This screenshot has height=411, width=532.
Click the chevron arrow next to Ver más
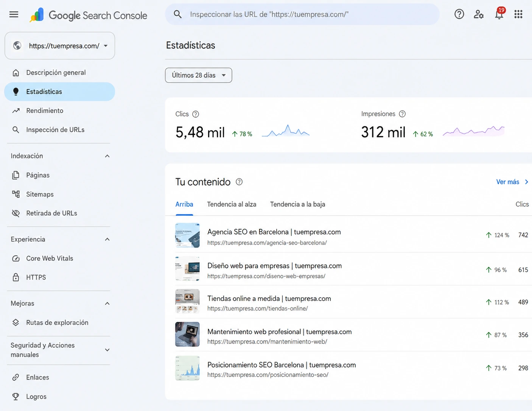click(x=526, y=182)
